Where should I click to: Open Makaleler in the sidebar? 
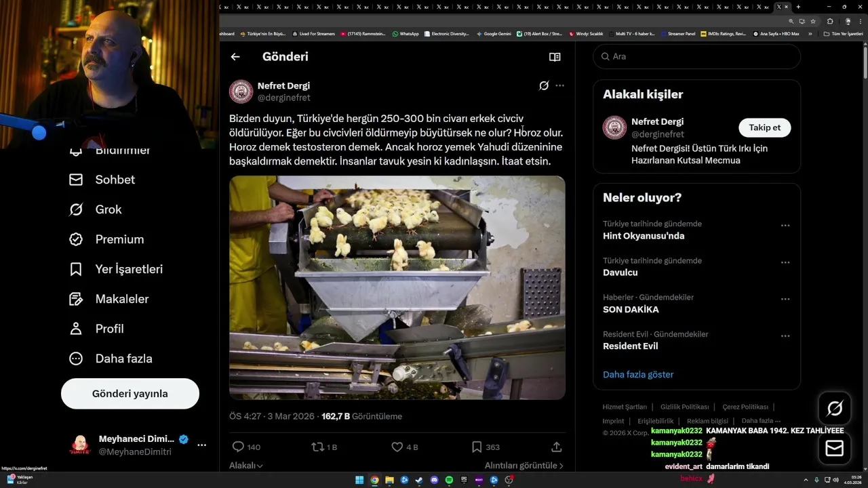pyautogui.click(x=108, y=299)
